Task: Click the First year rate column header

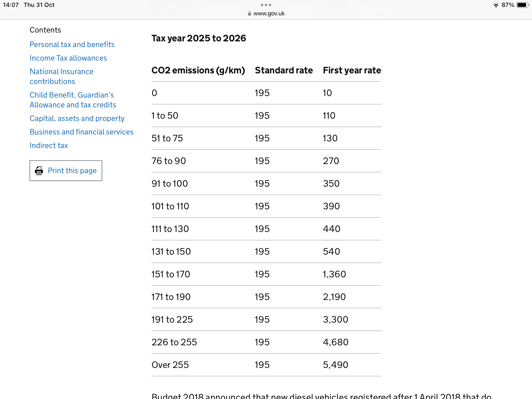Action: click(352, 70)
